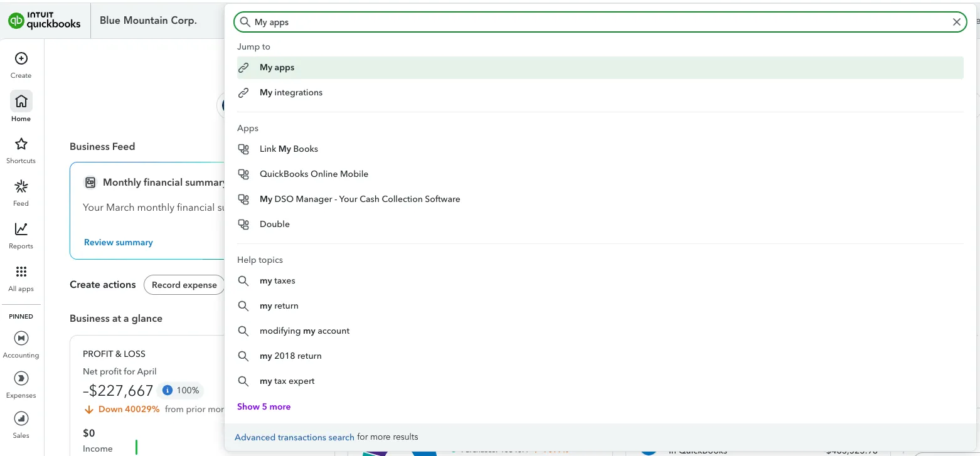This screenshot has width=980, height=456.
Task: Open 'my taxes' help topic
Action: coord(600,281)
